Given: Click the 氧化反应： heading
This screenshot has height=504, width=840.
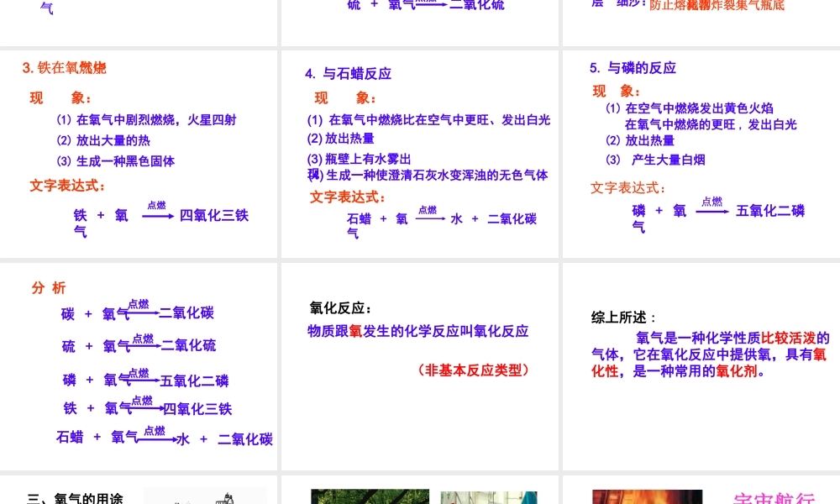Looking at the screenshot, I should (x=341, y=308).
